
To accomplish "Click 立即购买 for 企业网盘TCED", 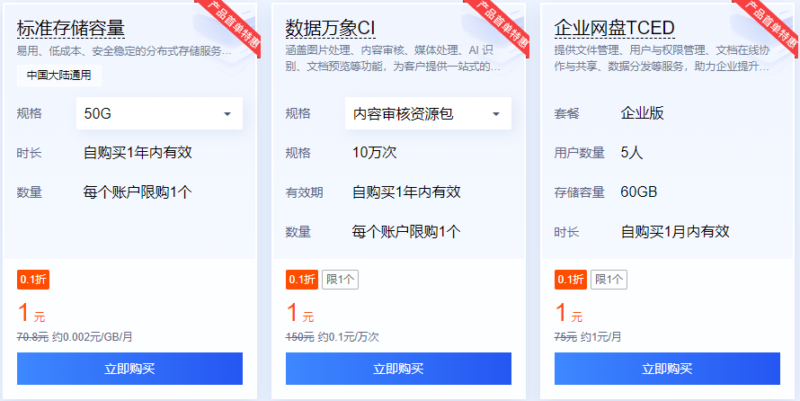I will [666, 368].
